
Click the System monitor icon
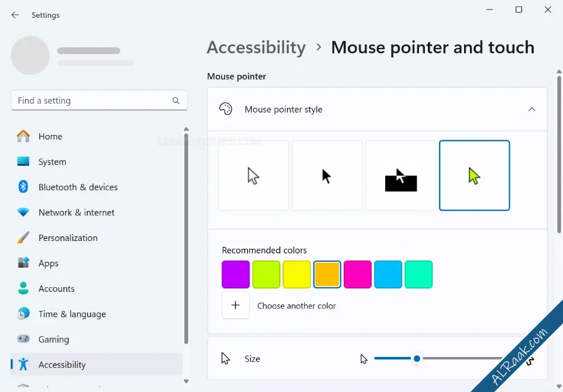tap(23, 162)
